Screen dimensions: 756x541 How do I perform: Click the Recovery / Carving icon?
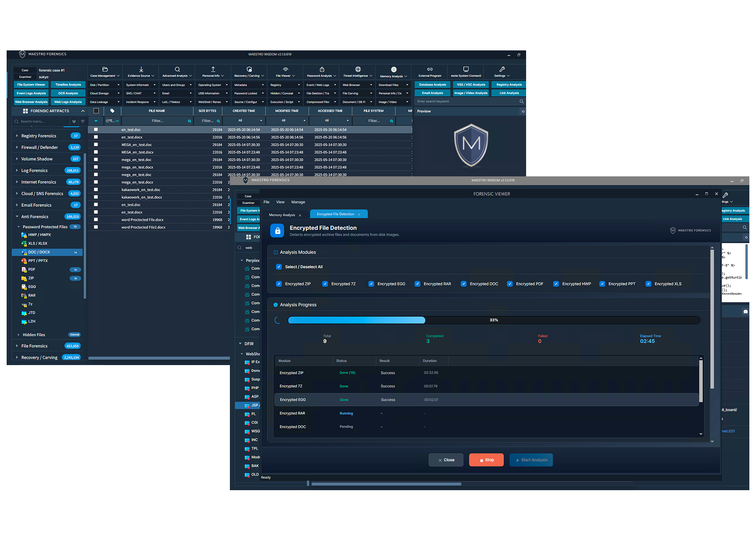249,69
